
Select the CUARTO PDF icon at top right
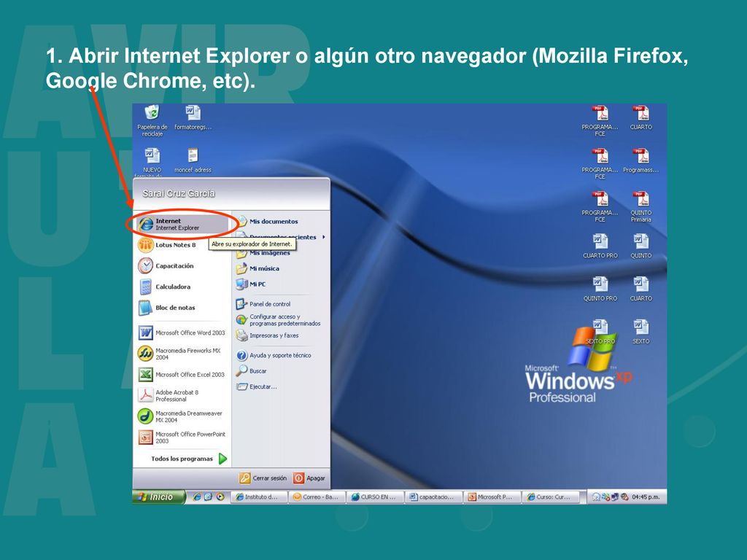(x=640, y=117)
